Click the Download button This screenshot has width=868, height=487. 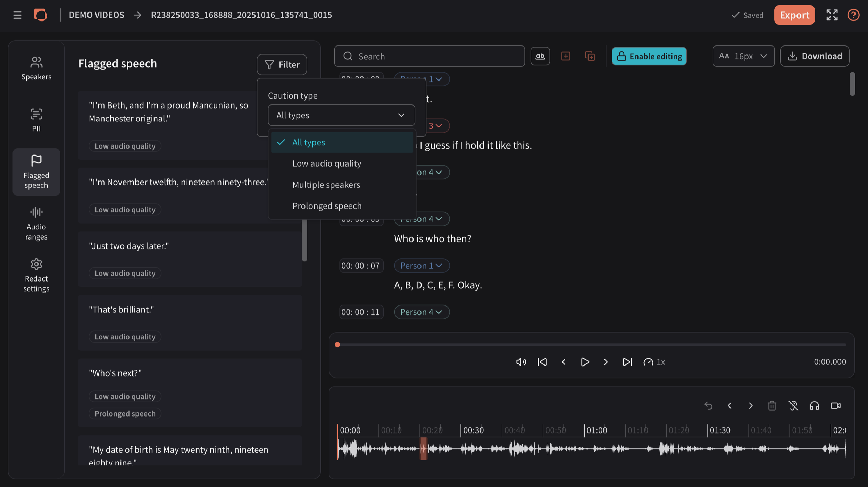click(x=815, y=56)
